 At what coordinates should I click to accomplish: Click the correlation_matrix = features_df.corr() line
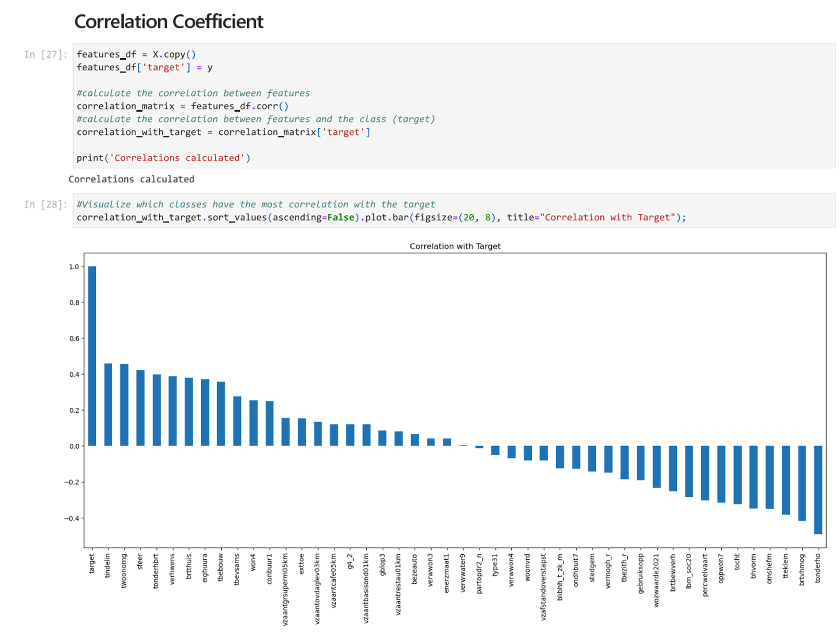pyautogui.click(x=182, y=106)
